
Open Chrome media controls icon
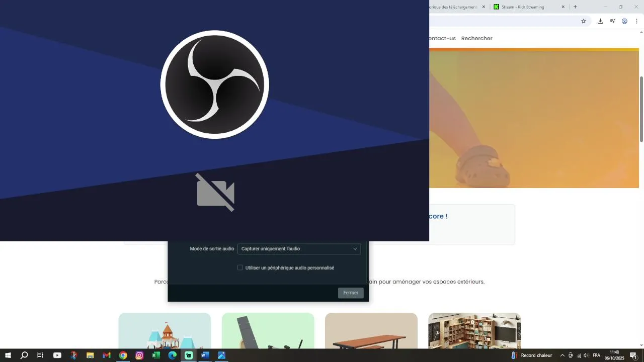coord(612,21)
